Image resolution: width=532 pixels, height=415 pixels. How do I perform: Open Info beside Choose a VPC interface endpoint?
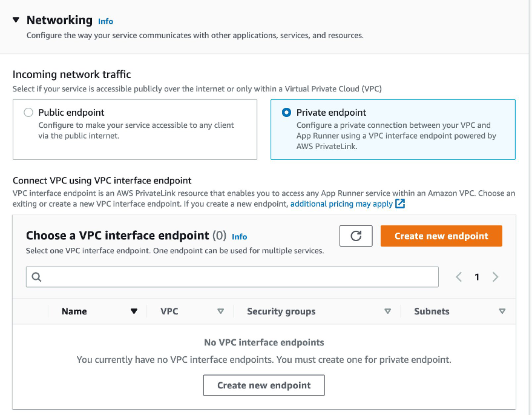(x=240, y=236)
